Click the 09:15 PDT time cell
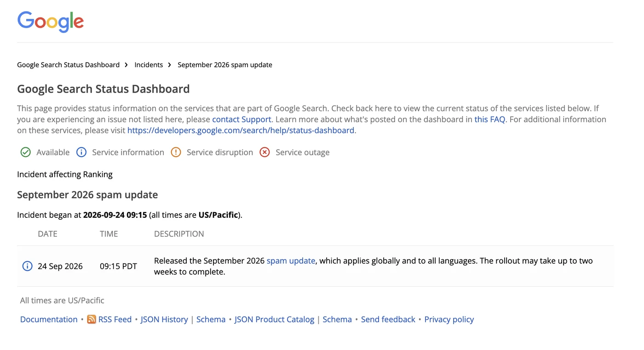This screenshot has width=644, height=350. pos(118,266)
